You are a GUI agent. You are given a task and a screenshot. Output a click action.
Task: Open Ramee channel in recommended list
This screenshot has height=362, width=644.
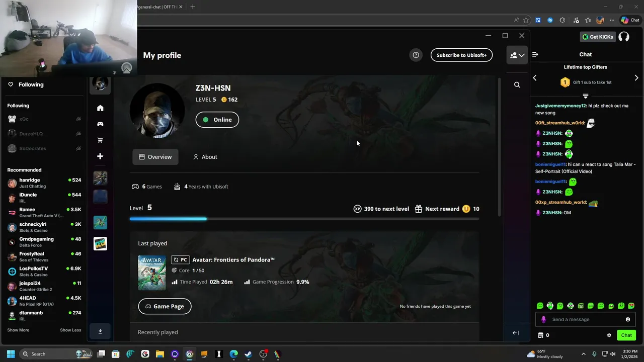coord(44,212)
